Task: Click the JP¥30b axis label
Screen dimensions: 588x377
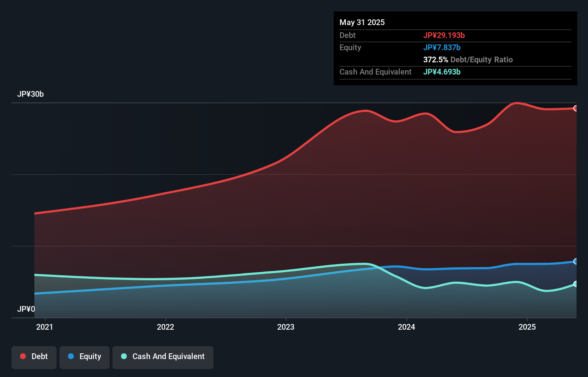Action: 30,94
